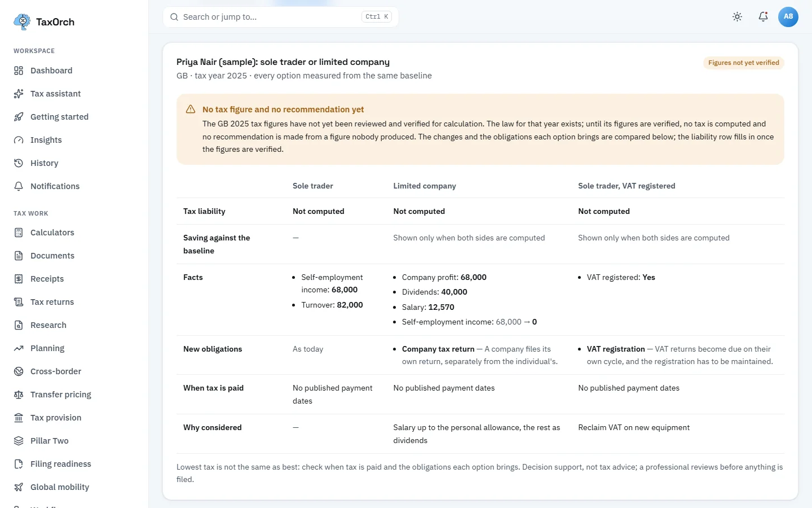This screenshot has height=508, width=812.
Task: Click the Saving against the baseline label
Action: (217, 244)
